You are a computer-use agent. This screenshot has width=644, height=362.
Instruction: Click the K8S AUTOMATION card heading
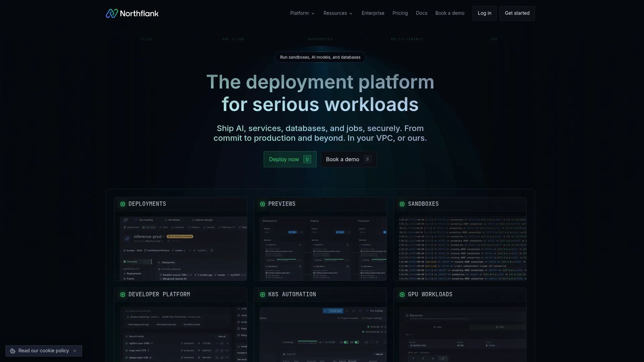(x=292, y=294)
